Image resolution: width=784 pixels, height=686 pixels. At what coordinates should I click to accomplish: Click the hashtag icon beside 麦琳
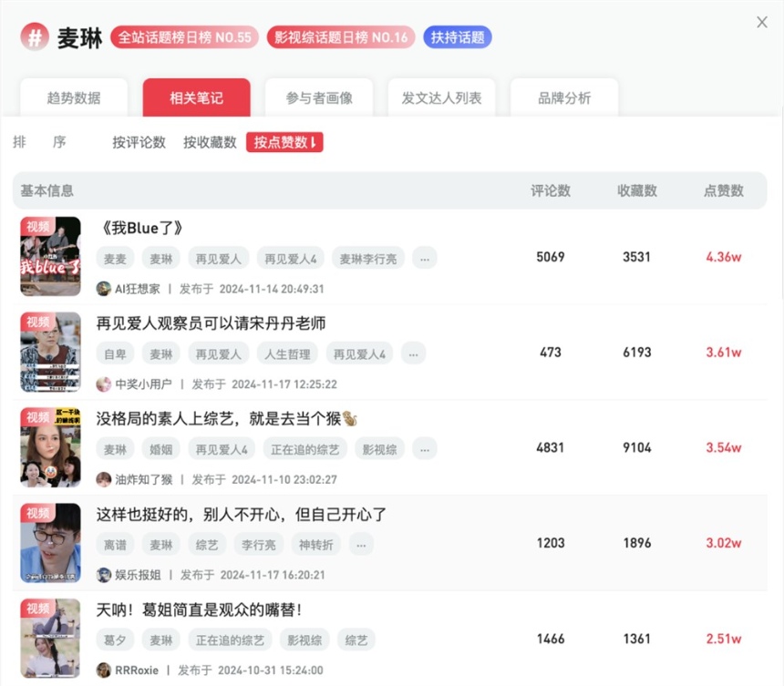pos(34,37)
